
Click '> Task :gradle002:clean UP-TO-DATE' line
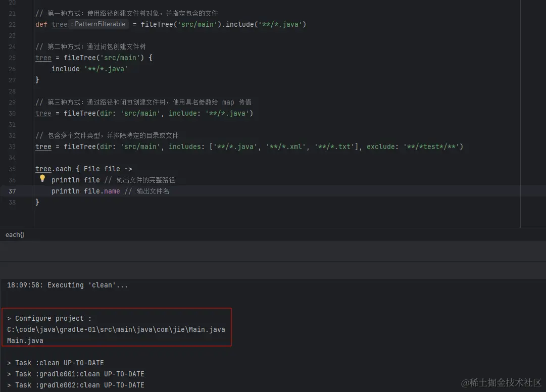(76, 385)
